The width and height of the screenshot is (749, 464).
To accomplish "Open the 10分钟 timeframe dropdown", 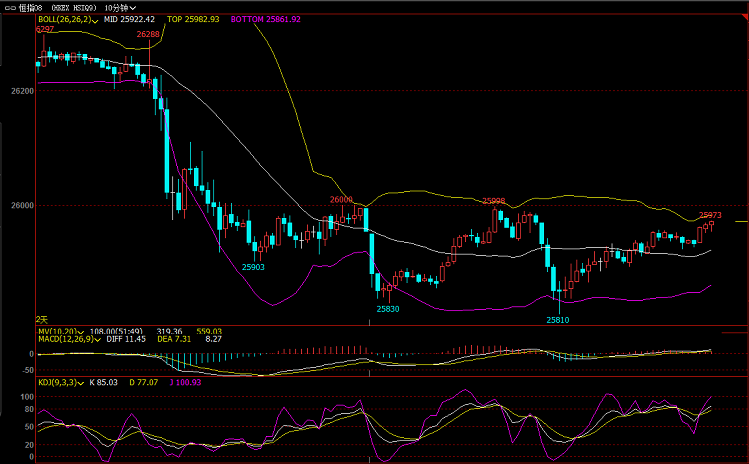I will tap(120, 7).
